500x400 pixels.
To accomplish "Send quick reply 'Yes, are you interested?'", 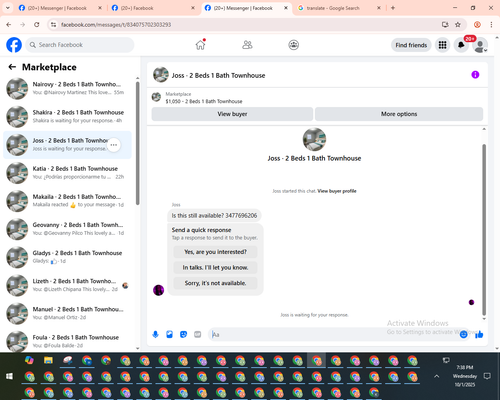I will 215,252.
